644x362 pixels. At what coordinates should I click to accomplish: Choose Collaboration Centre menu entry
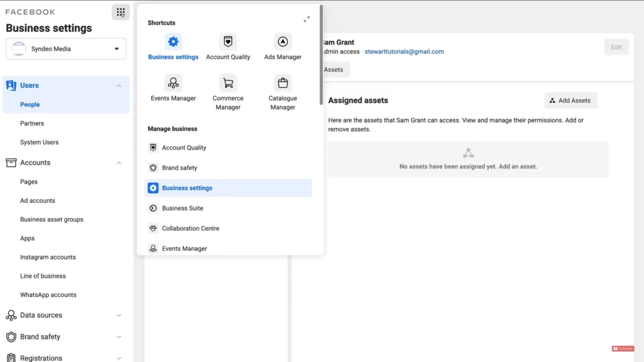tap(228, 228)
